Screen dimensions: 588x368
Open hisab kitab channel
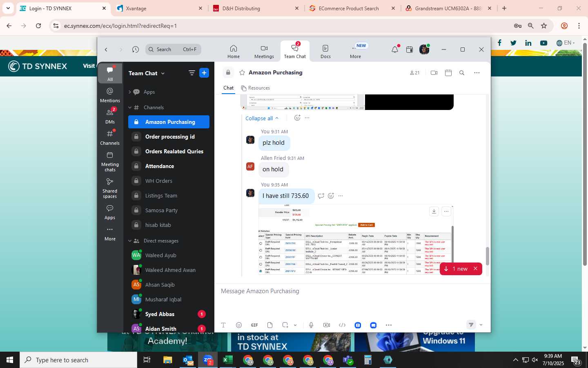point(169,225)
